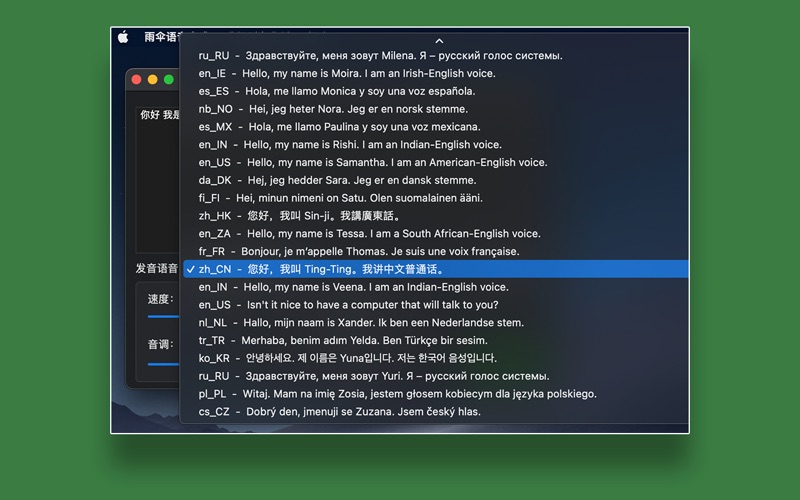Click the scroll-up arrow atop the voice list
Image resolution: width=800 pixels, height=500 pixels.
click(x=438, y=41)
